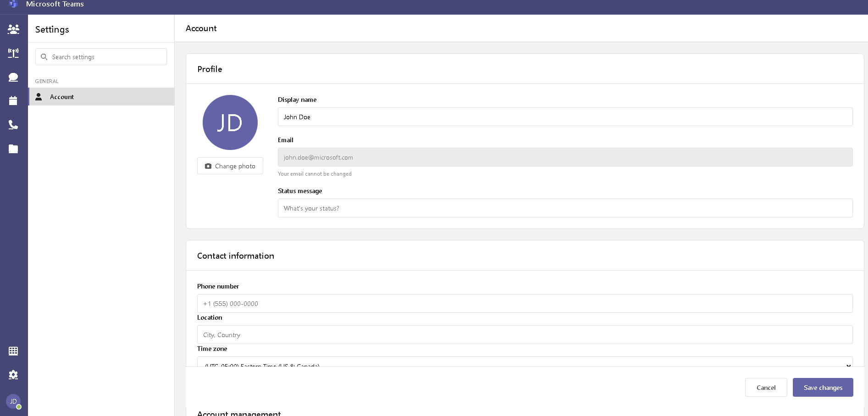Click the Cancel button
The image size is (868, 416).
[x=766, y=387]
